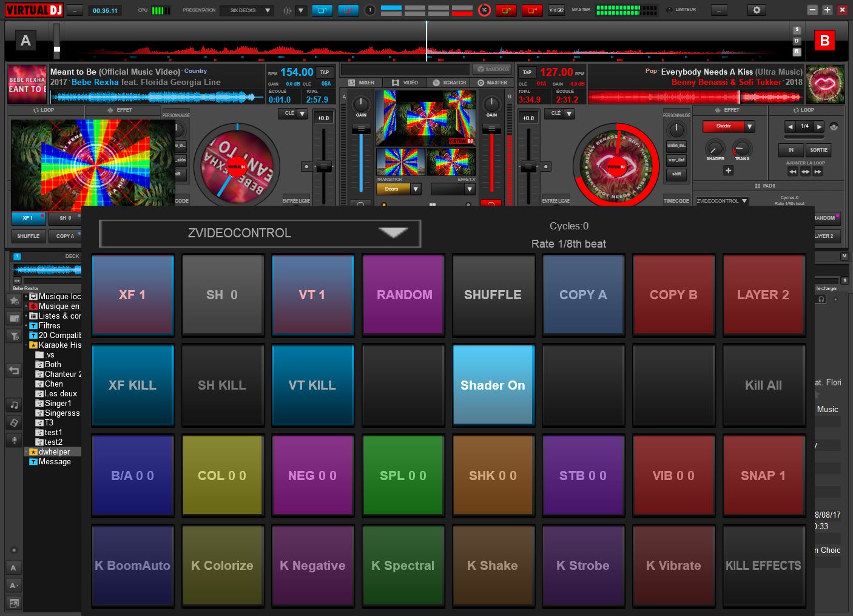The image size is (853, 616).
Task: Click the microphone icon in browser sidebar
Action: (14, 440)
